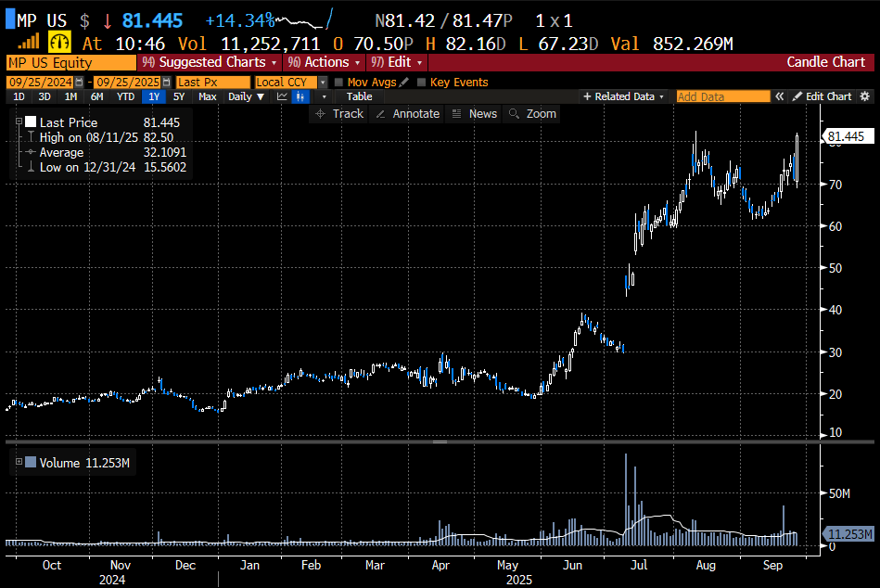Open the Local CCY currency dropdown arrow
The width and height of the screenshot is (880, 588).
(x=323, y=82)
